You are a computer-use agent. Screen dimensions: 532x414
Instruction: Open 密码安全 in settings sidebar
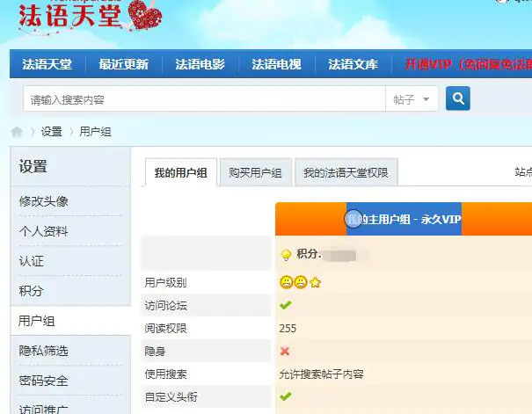(x=44, y=381)
